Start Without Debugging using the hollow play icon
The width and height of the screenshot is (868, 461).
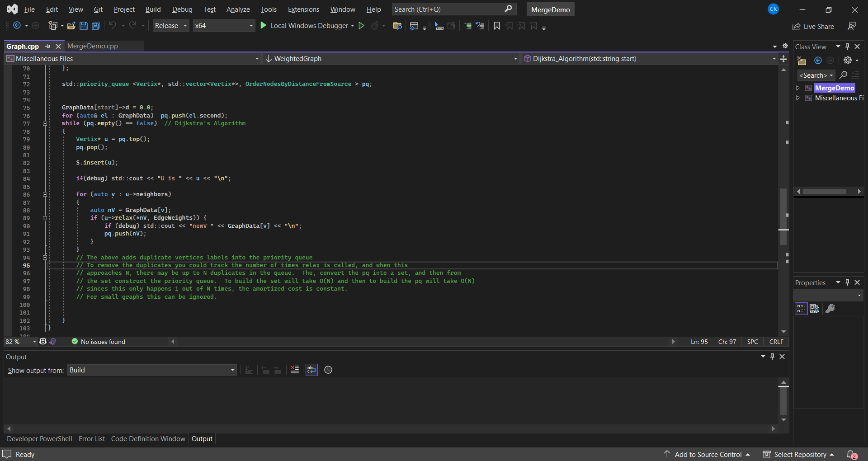[362, 26]
